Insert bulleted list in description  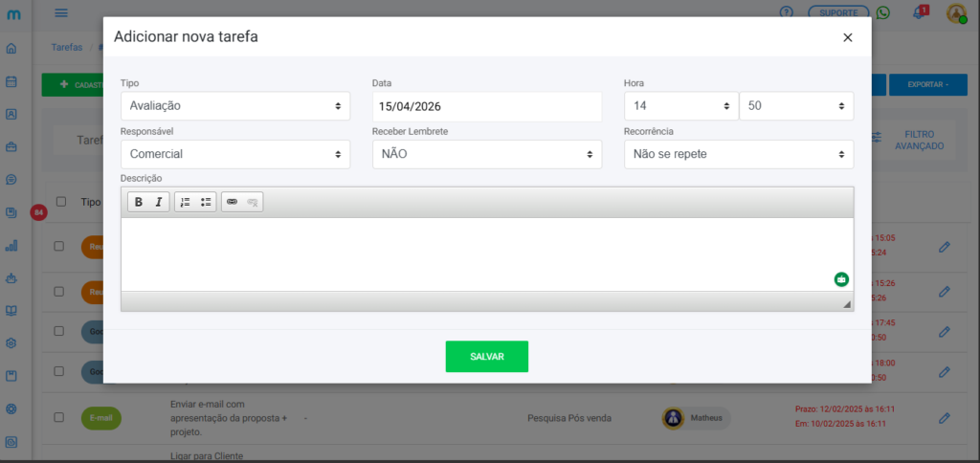[206, 202]
